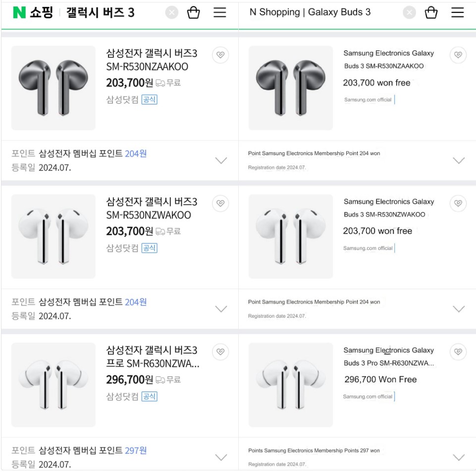Viewport: 476px width, 472px height.
Task: Clear the English 'Galaxy Buds 3' search
Action: (x=409, y=13)
